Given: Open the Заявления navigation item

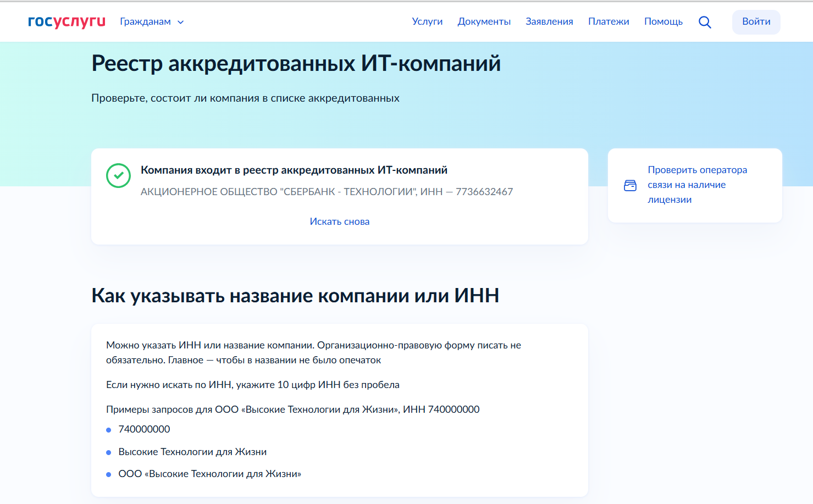Looking at the screenshot, I should click(x=549, y=21).
